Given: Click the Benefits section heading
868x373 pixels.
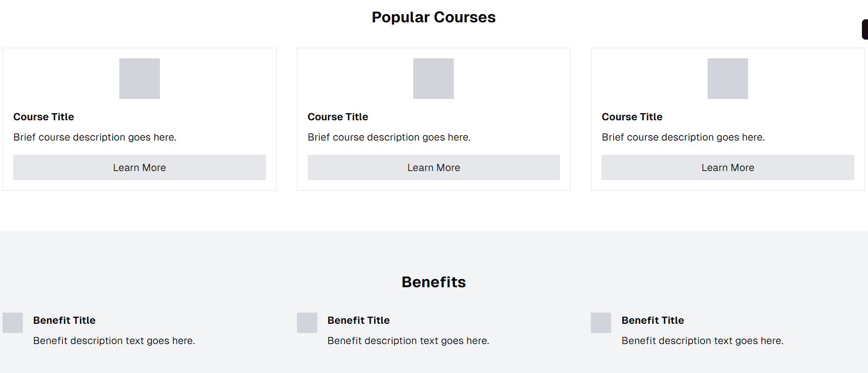Looking at the screenshot, I should click(433, 282).
